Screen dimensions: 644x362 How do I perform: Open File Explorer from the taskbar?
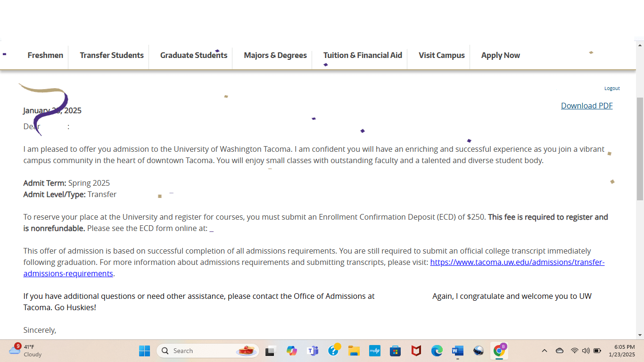click(x=354, y=351)
